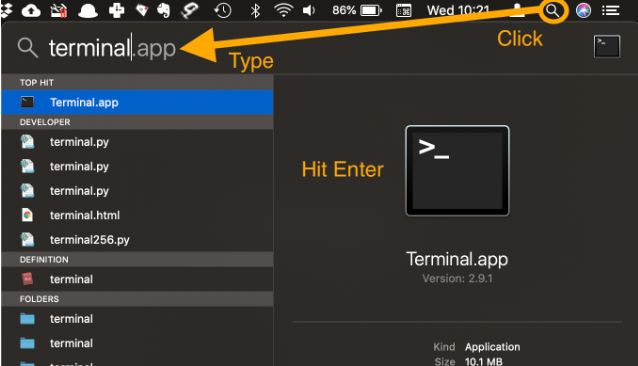The height and width of the screenshot is (366, 638).
Task: Click the Terminal.app title in preview pane
Action: click(x=457, y=259)
